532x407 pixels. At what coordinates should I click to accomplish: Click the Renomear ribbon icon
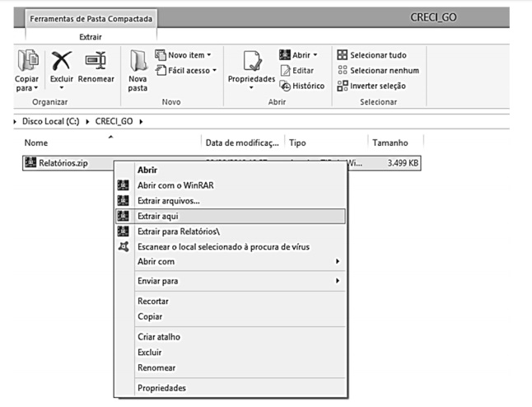pyautogui.click(x=96, y=62)
